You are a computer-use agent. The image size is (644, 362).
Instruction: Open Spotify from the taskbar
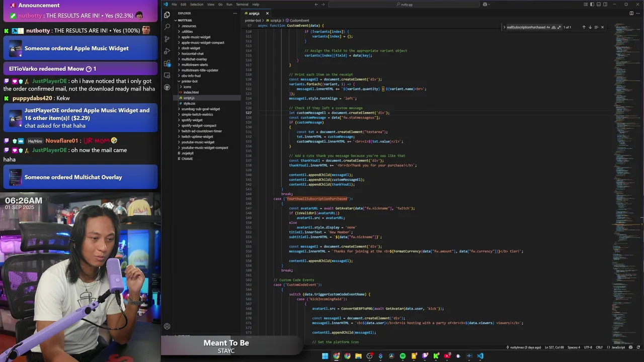403,356
